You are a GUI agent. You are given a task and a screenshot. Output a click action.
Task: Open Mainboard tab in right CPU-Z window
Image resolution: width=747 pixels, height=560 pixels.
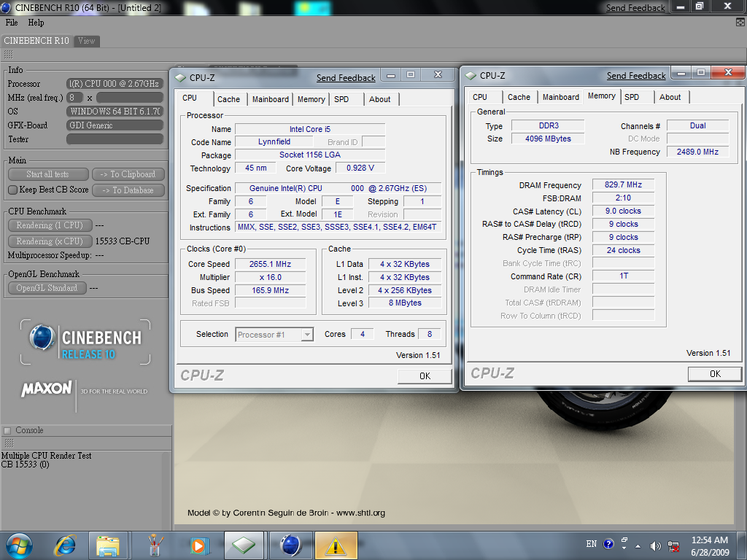click(561, 97)
